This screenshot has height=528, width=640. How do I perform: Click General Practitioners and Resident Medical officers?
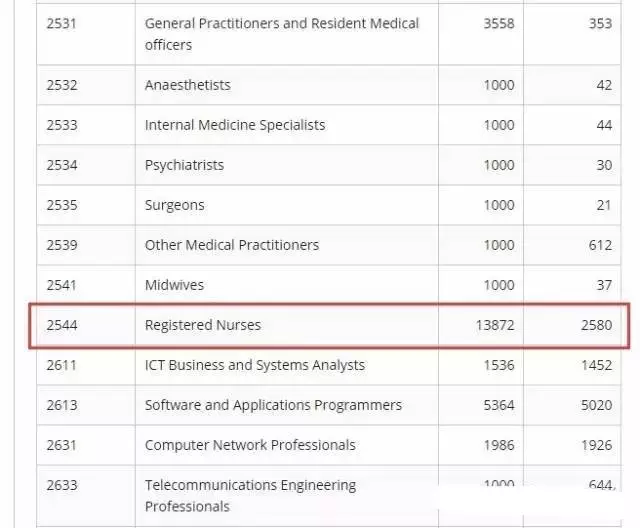click(x=281, y=33)
